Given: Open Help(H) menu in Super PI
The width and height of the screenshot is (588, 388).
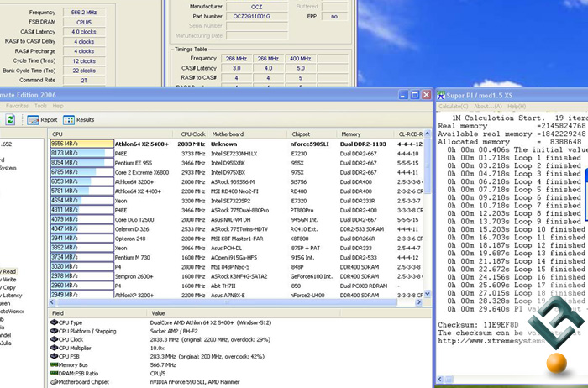Looking at the screenshot, I should (x=517, y=107).
